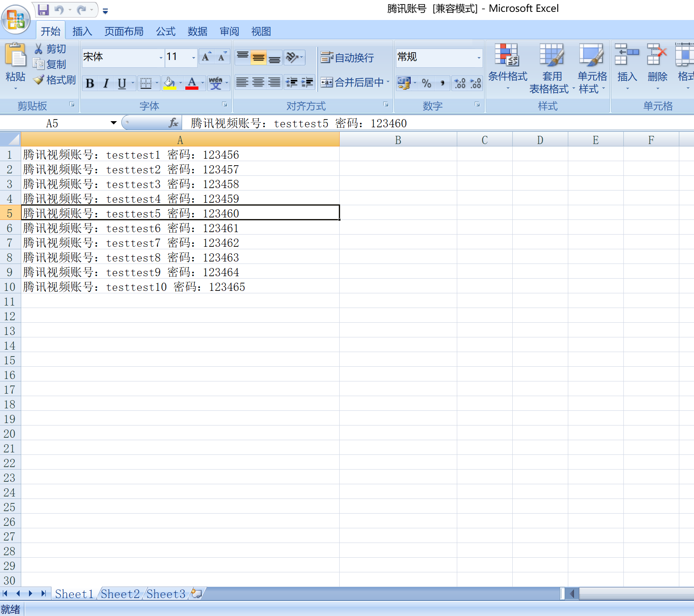This screenshot has height=616, width=694.
Task: Toggle Underline formatting
Action: 122,83
